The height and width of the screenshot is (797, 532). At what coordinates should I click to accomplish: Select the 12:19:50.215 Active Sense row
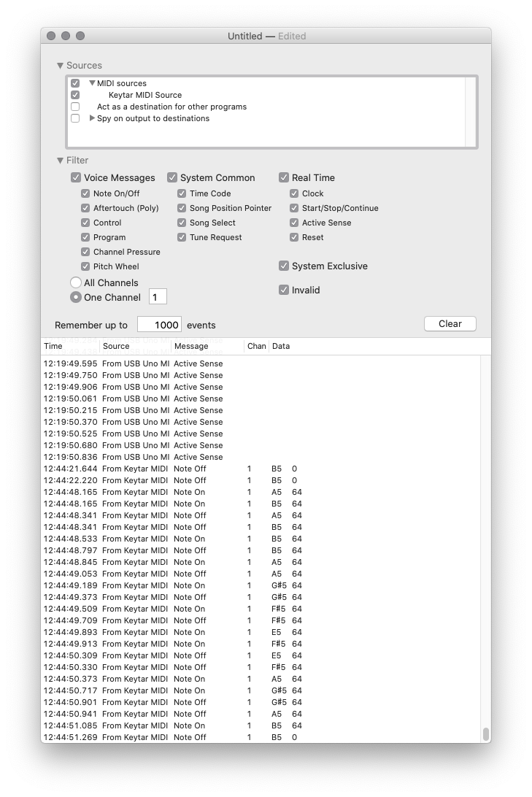coord(261,410)
